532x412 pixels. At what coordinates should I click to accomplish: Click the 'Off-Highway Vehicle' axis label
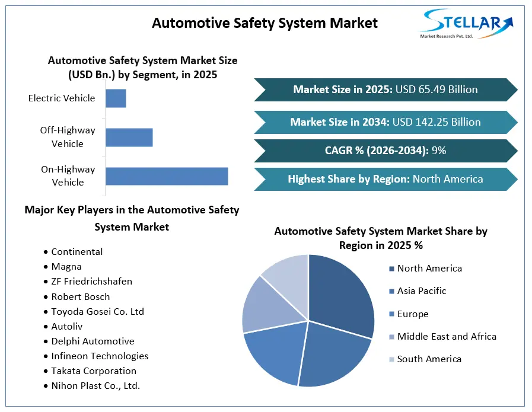click(68, 137)
